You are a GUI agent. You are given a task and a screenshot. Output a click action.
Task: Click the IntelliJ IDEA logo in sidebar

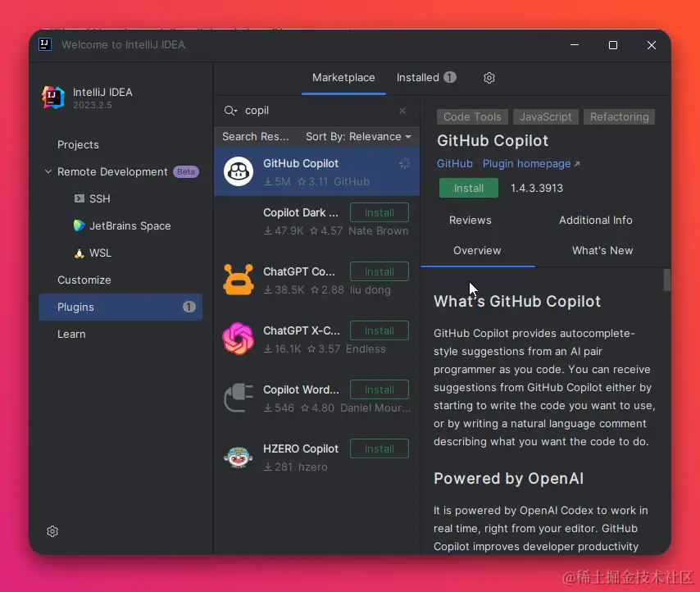(x=53, y=98)
